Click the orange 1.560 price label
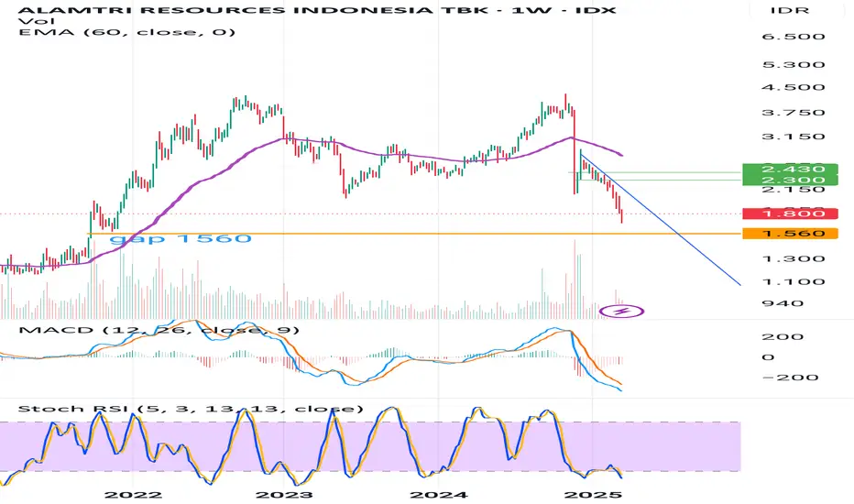Image resolution: width=854 pixels, height=504 pixels. click(x=790, y=234)
